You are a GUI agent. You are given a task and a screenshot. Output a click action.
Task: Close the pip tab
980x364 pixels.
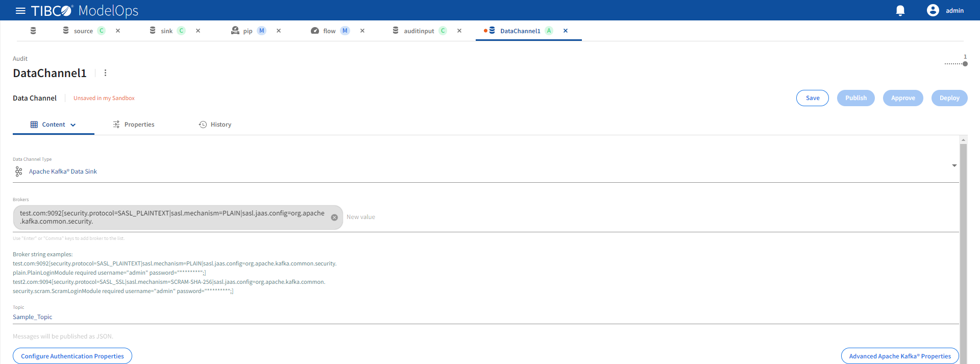coord(279,31)
